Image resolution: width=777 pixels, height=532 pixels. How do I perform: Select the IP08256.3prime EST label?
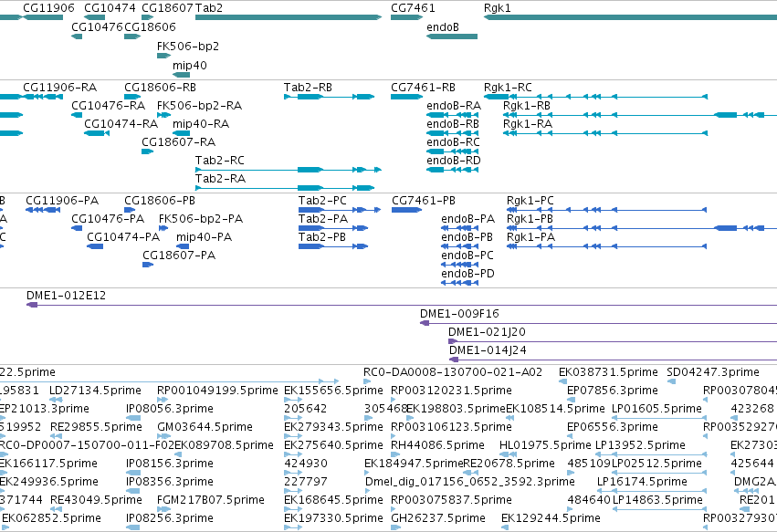(x=170, y=518)
